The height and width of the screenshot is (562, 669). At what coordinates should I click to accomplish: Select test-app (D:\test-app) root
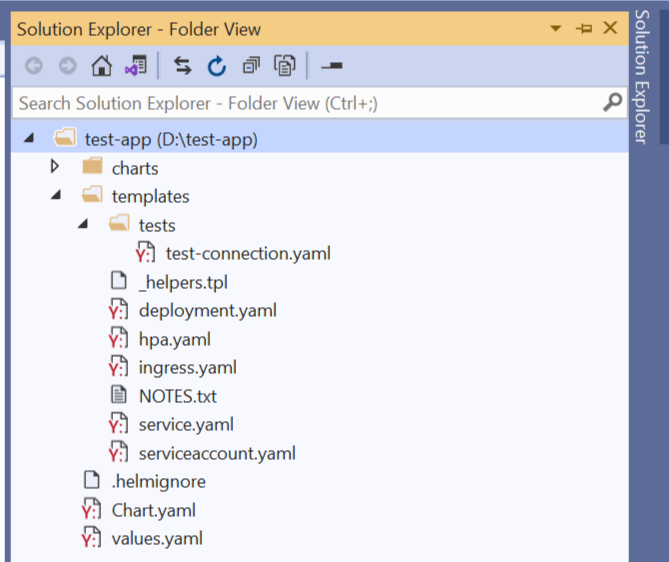(x=171, y=140)
